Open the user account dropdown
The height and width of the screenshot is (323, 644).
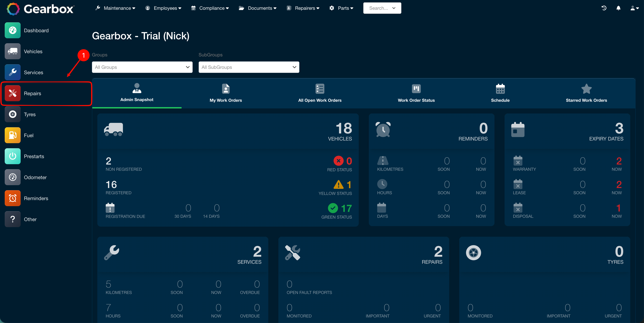point(634,8)
